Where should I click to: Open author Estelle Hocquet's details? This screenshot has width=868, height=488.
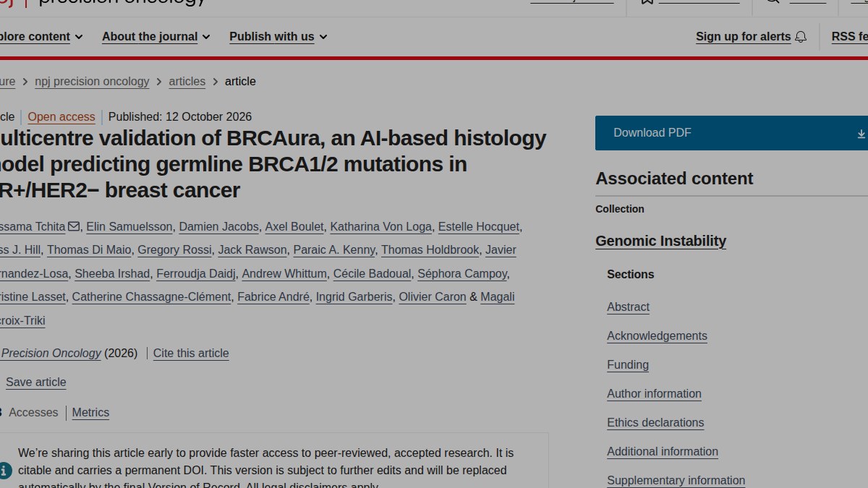pyautogui.click(x=479, y=226)
